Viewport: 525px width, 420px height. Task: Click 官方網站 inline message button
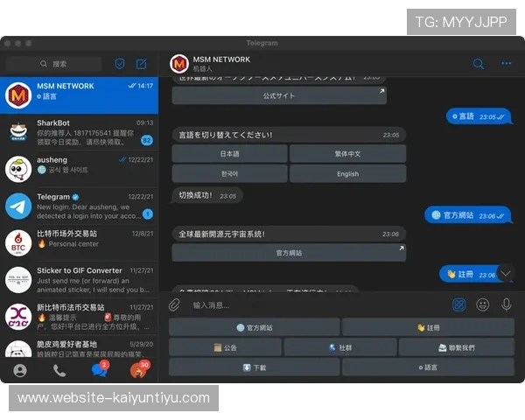[x=289, y=253]
